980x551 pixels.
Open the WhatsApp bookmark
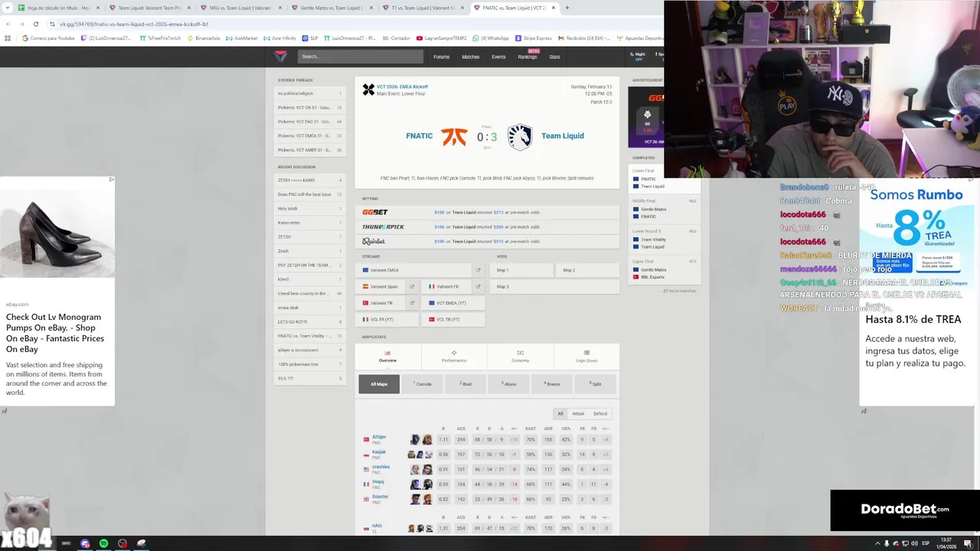point(491,37)
